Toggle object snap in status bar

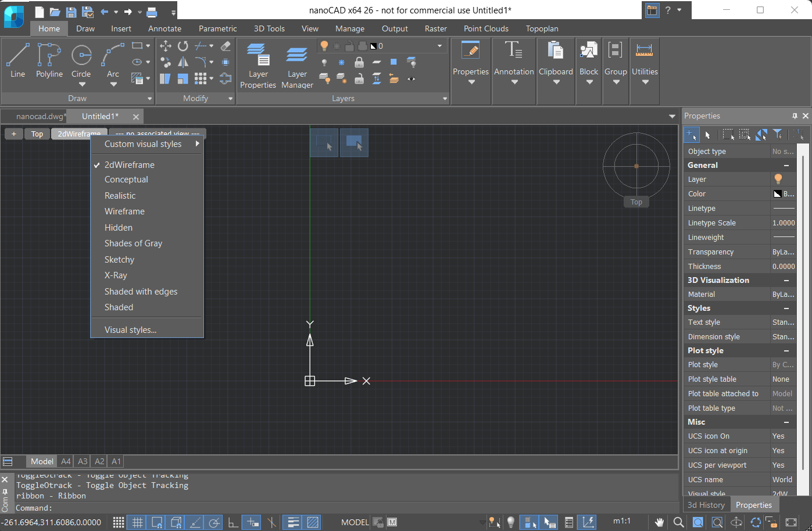pyautogui.click(x=157, y=522)
